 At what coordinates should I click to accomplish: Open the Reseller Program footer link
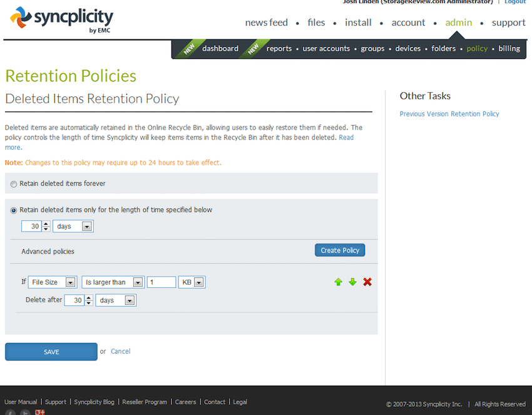145,402
